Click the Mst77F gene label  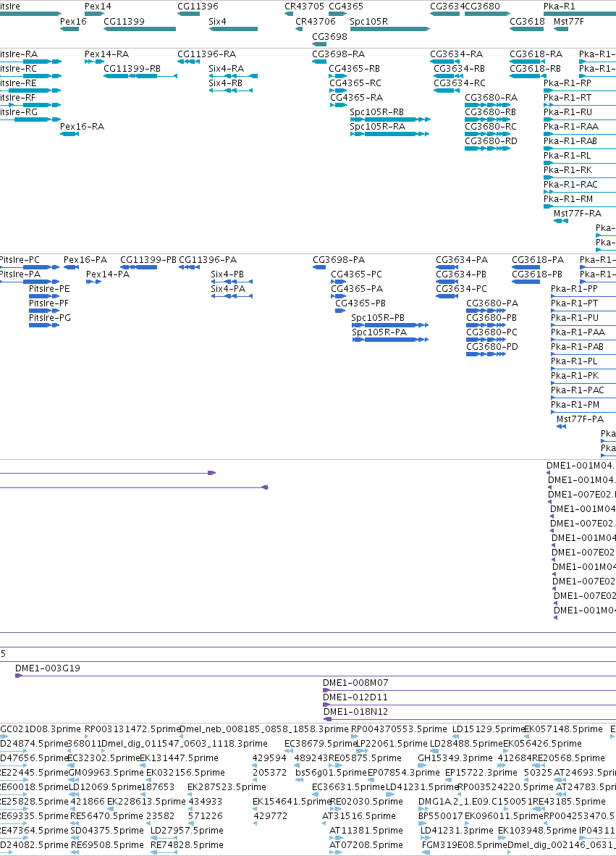coord(568,22)
